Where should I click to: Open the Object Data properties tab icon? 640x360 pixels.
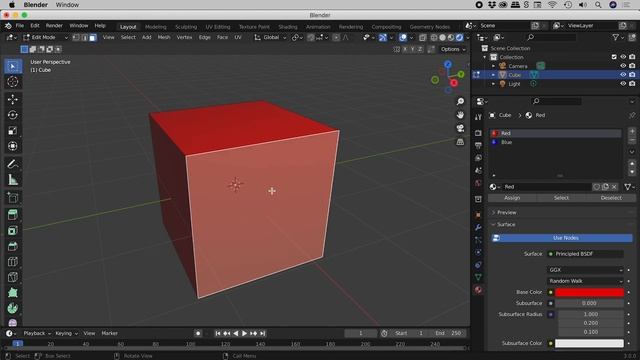478,278
